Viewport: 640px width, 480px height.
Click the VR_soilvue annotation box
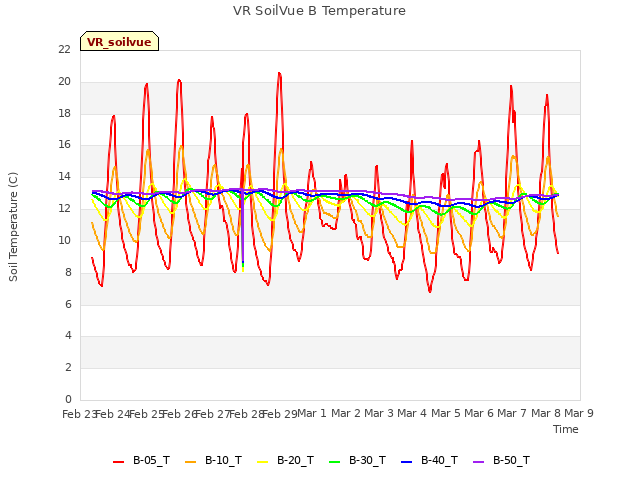[119, 41]
